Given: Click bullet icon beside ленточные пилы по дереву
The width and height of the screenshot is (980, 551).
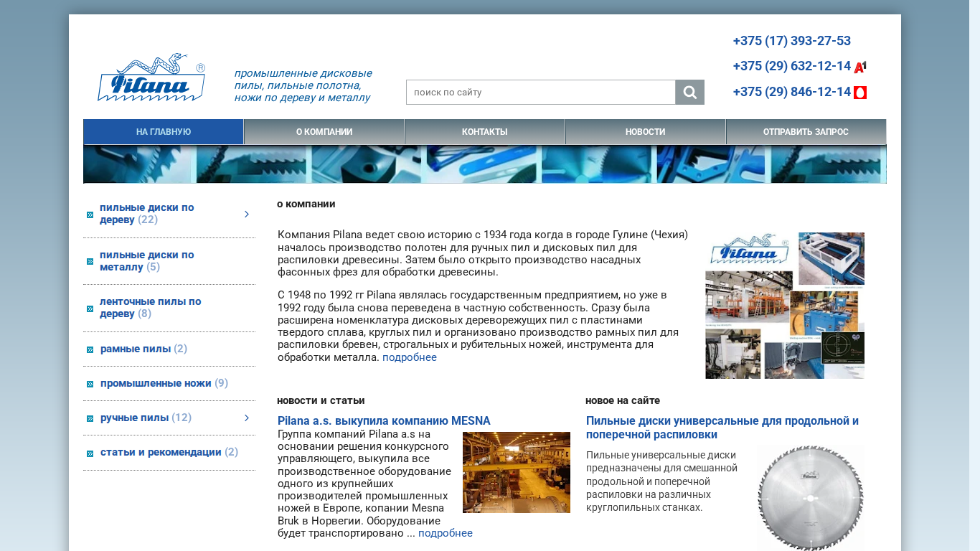Looking at the screenshot, I should click(90, 309).
